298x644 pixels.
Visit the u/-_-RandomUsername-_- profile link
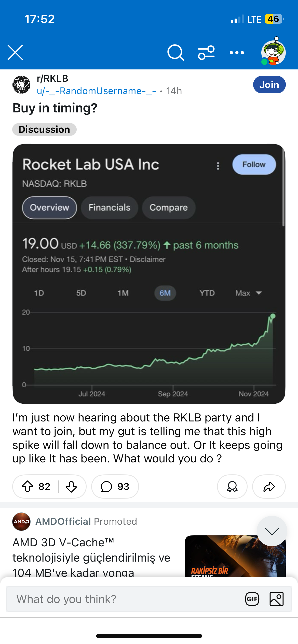coord(96,91)
